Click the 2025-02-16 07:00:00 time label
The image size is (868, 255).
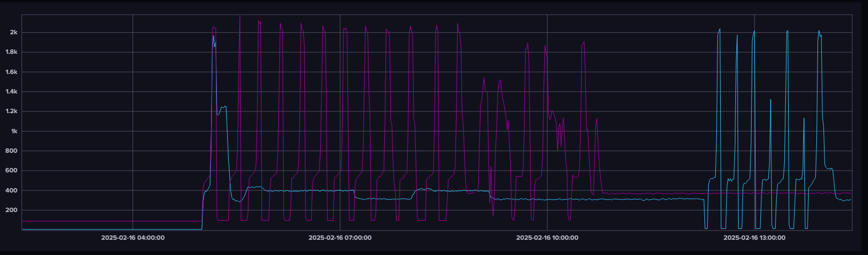(x=340, y=238)
